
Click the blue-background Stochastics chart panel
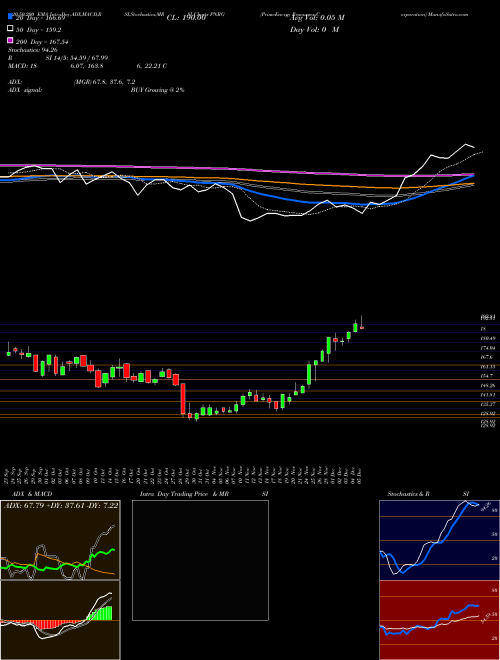coord(439,540)
